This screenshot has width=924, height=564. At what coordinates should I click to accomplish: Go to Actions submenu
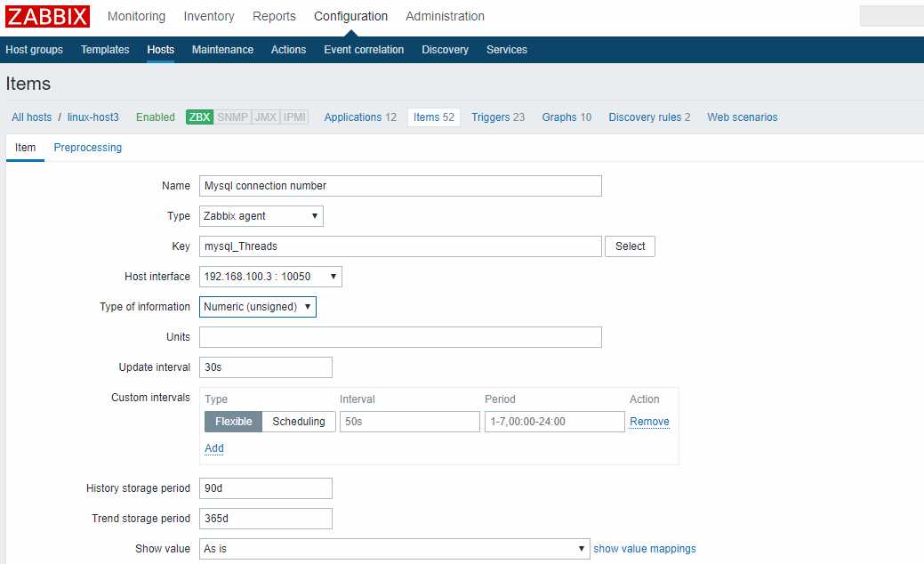coord(288,50)
